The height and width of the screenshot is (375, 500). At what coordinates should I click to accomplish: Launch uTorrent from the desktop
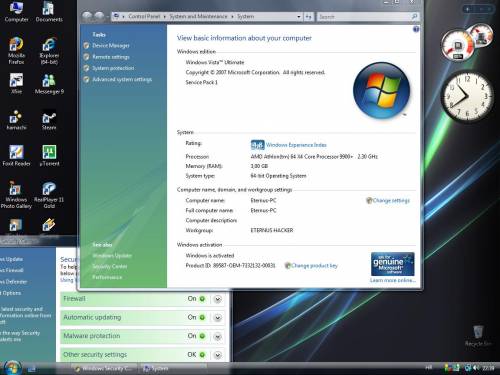(49, 155)
